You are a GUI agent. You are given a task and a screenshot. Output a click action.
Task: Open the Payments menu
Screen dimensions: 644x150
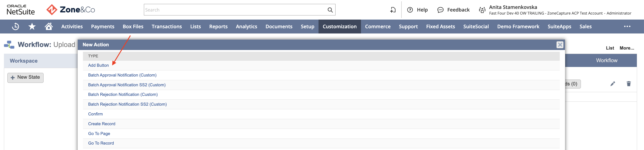click(103, 27)
